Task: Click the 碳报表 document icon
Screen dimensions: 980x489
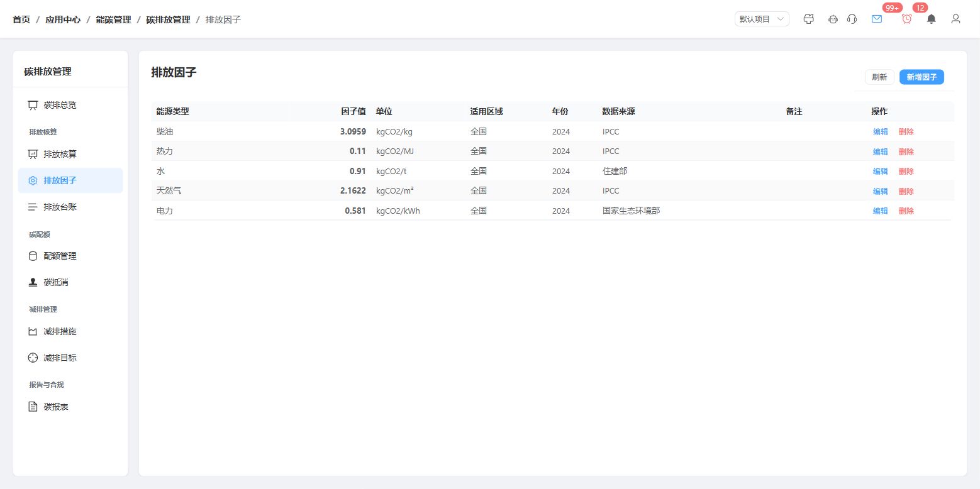Action: [33, 407]
